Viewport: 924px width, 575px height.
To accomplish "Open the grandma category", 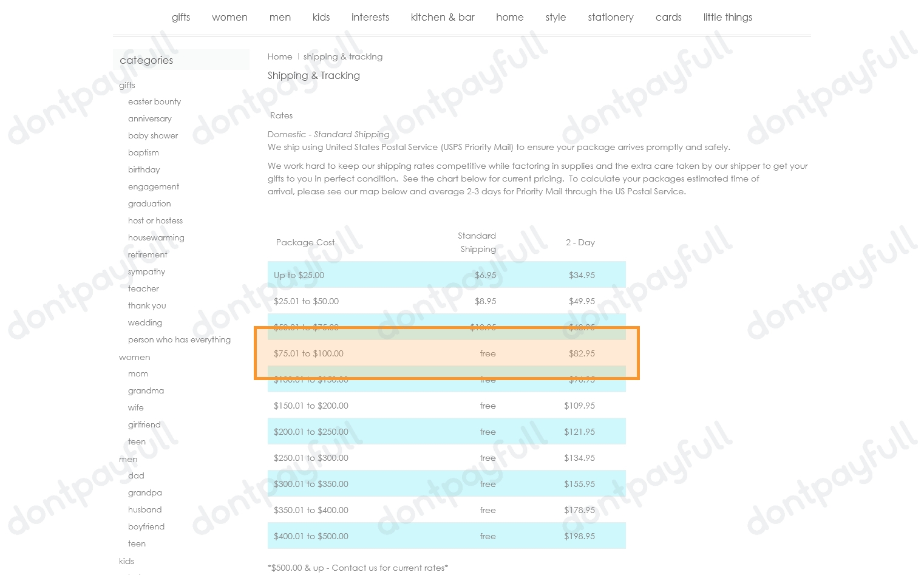I will tap(146, 391).
